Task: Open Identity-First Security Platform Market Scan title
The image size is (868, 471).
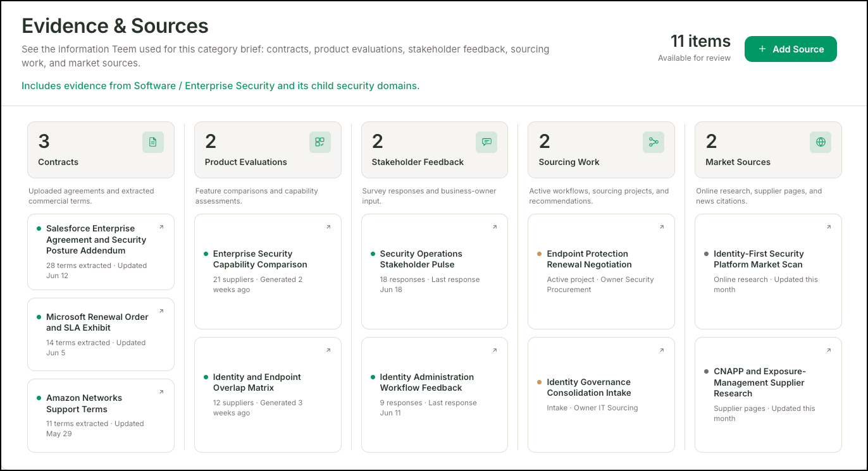Action: click(759, 259)
